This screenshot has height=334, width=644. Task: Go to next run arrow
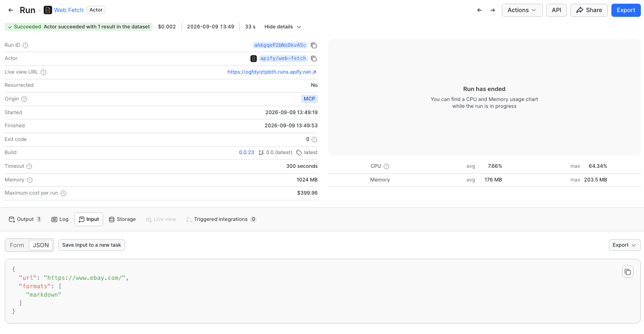pos(492,10)
